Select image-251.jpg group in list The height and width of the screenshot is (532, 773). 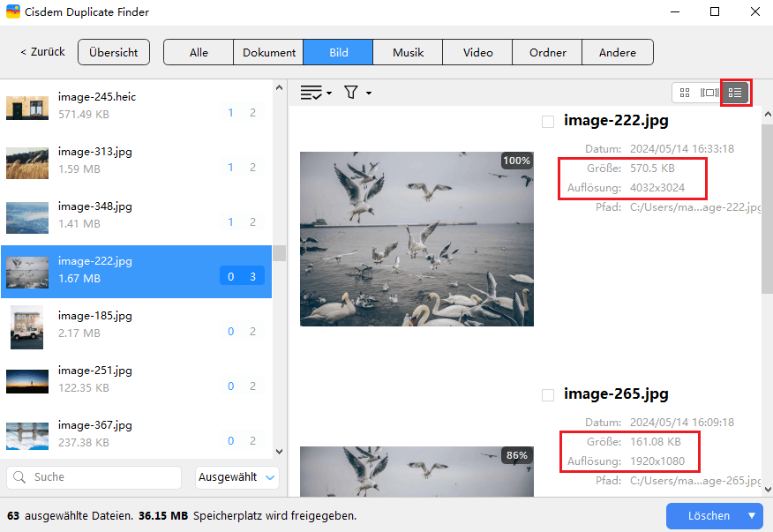coord(136,381)
